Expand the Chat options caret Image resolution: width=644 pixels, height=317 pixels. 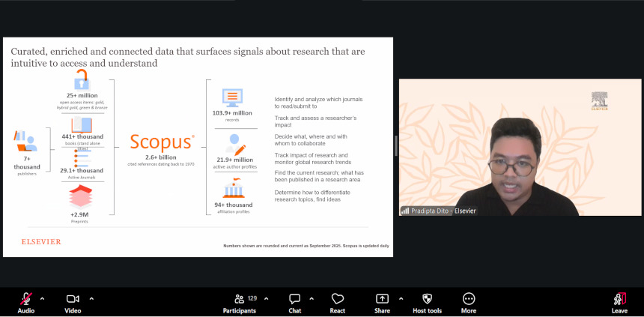coord(312,298)
